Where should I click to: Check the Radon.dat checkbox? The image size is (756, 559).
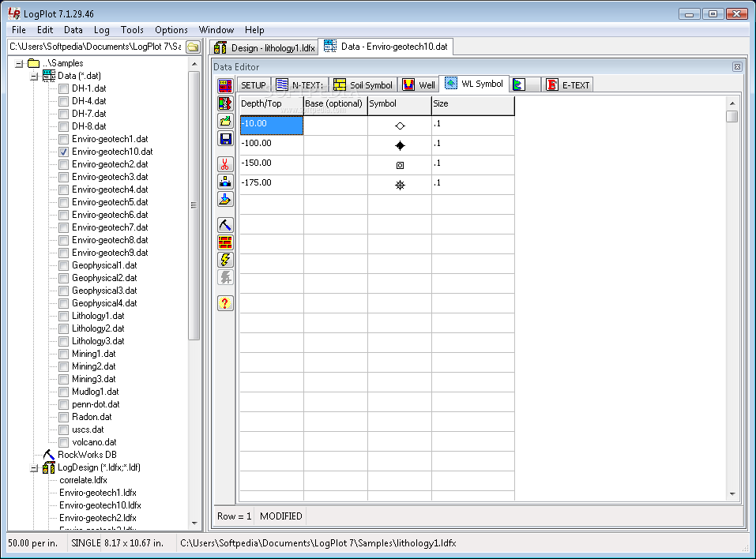[64, 417]
